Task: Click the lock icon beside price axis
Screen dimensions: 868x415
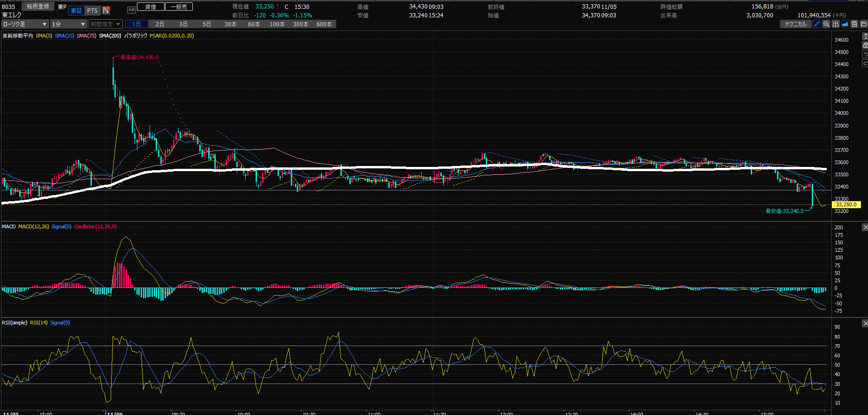Action: [865, 45]
